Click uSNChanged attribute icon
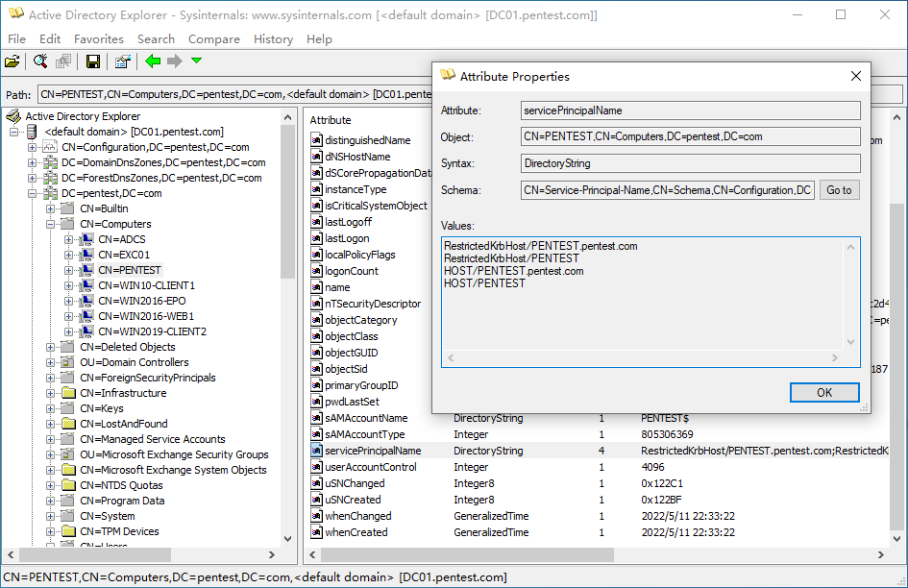This screenshot has width=908, height=588. click(x=316, y=482)
